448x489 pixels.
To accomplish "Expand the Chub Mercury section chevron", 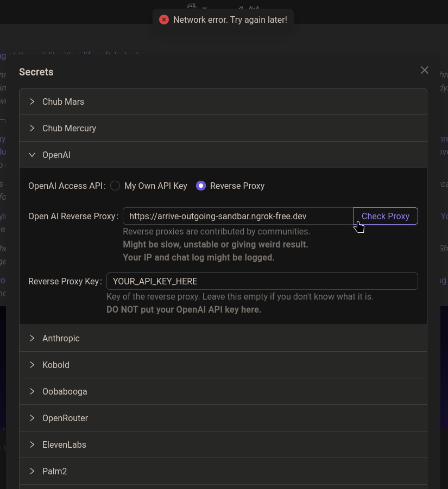I will point(32,128).
